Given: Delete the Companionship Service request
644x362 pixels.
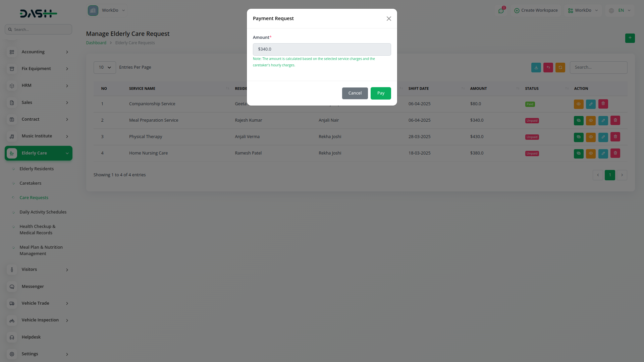Looking at the screenshot, I should tap(603, 104).
